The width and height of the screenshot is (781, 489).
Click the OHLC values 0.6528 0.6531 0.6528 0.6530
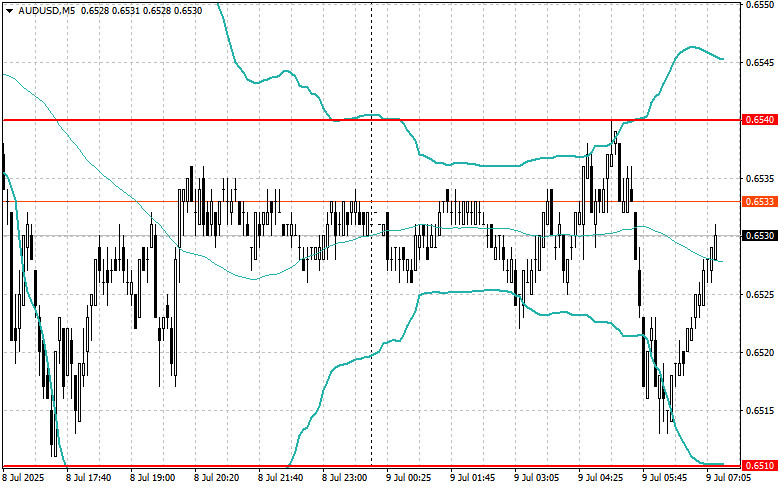pyautogui.click(x=141, y=10)
